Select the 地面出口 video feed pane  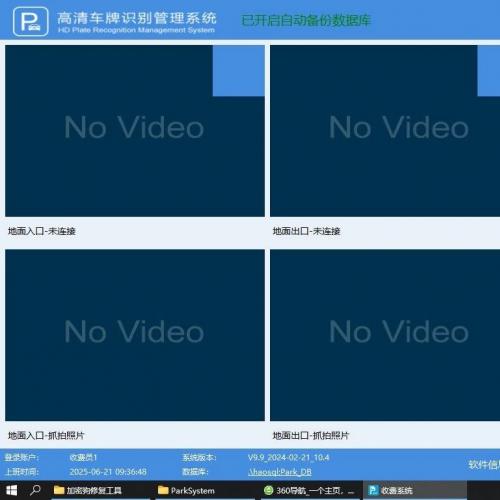(385, 131)
